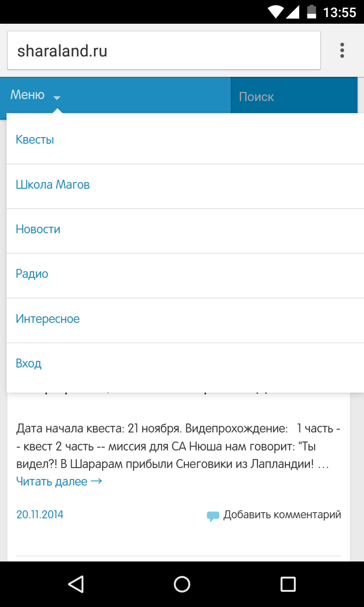Tap the Android back navigation button
This screenshot has height=607, width=364.
76,584
